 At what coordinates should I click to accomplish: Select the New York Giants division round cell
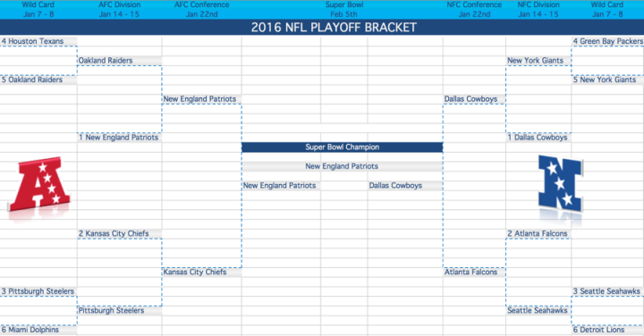(538, 61)
